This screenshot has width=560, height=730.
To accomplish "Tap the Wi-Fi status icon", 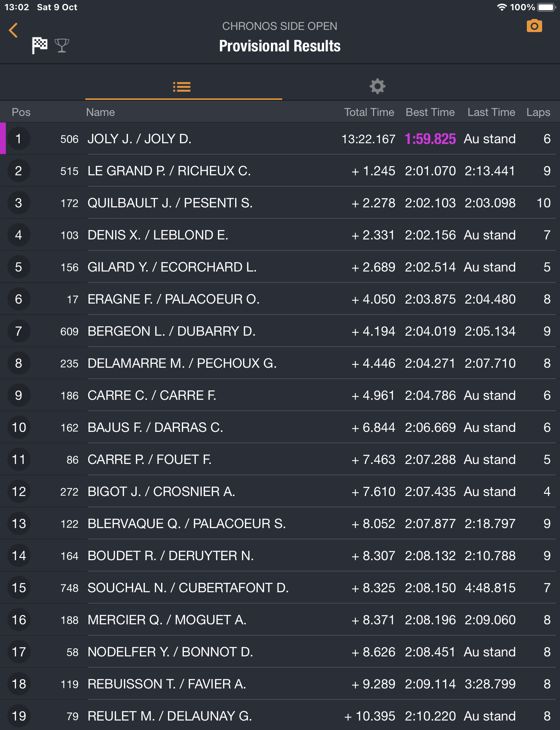I will tap(502, 7).
